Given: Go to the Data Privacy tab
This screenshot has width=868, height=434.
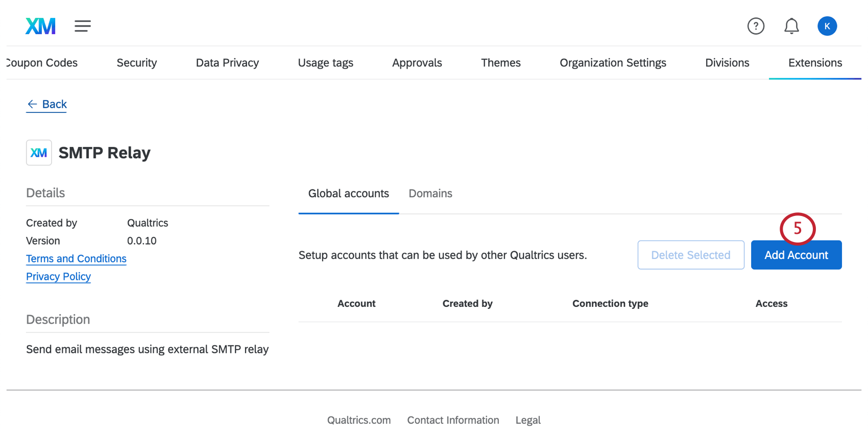Looking at the screenshot, I should click(x=227, y=63).
